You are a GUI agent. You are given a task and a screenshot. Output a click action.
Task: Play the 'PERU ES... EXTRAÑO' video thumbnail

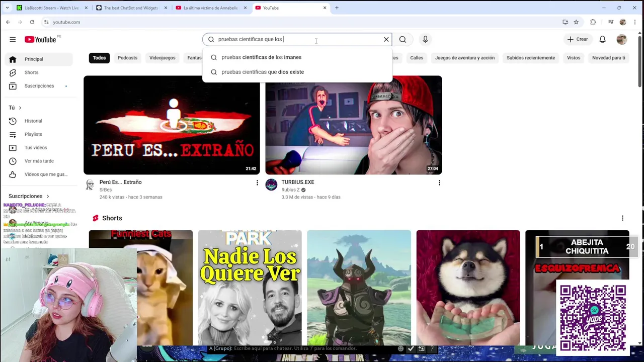pos(172,125)
